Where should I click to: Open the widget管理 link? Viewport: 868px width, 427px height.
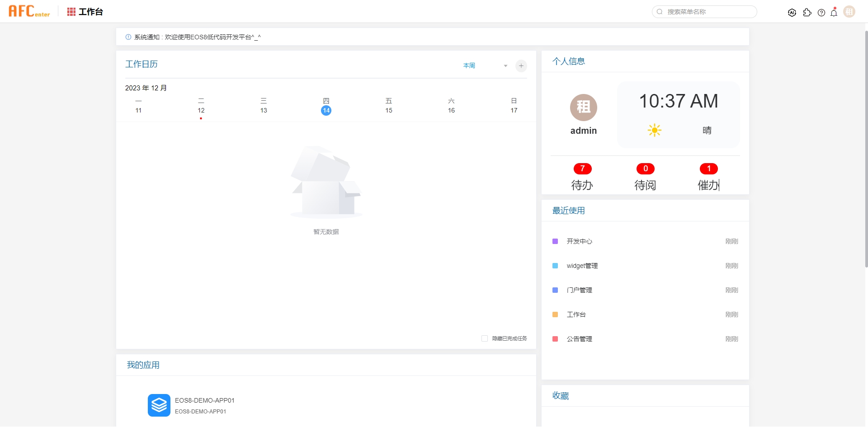click(582, 266)
